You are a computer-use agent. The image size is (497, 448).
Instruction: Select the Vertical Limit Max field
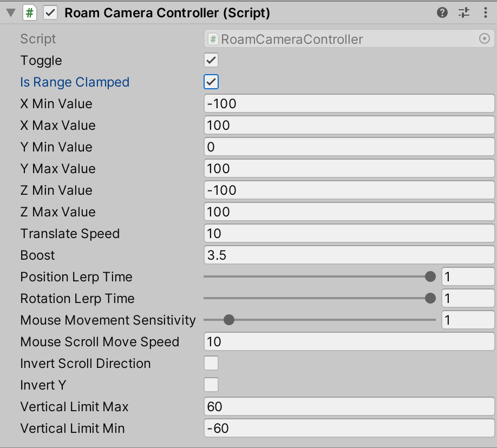(349, 406)
